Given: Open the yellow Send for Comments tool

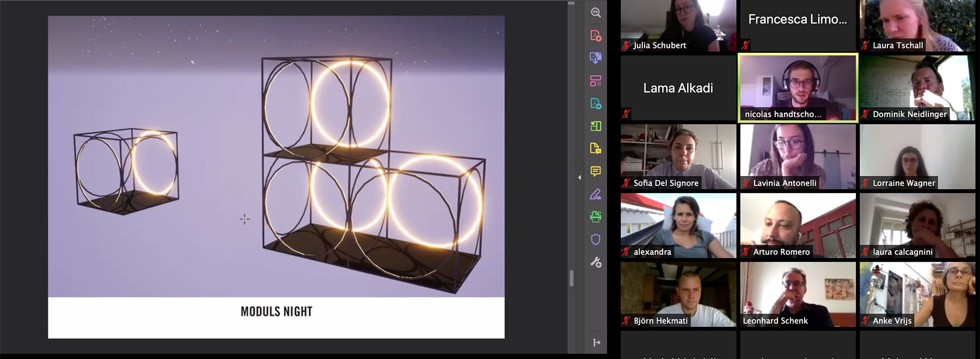Looking at the screenshot, I should click(596, 148).
